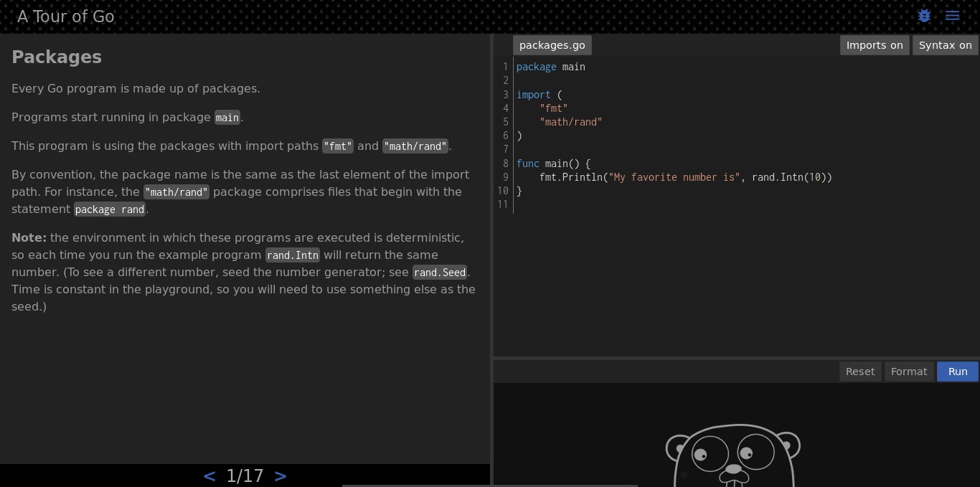Click the rand.Intn inline code snippet
The height and width of the screenshot is (487, 980).
pyautogui.click(x=292, y=255)
